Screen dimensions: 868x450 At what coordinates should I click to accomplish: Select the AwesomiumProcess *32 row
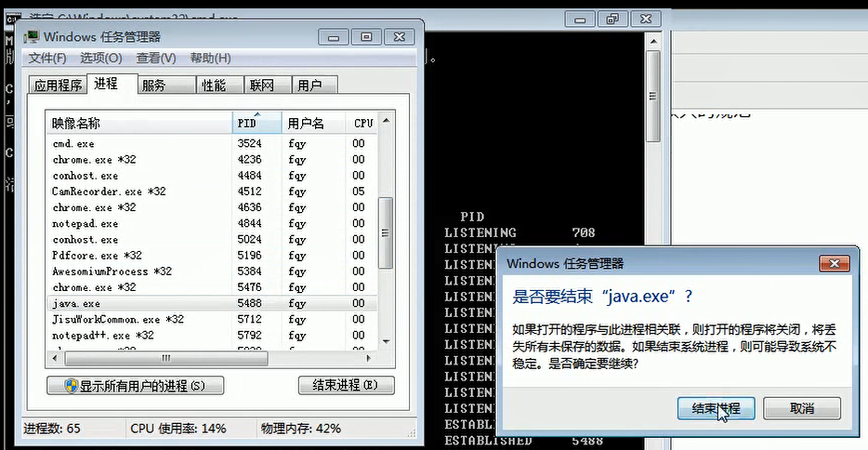(x=212, y=271)
